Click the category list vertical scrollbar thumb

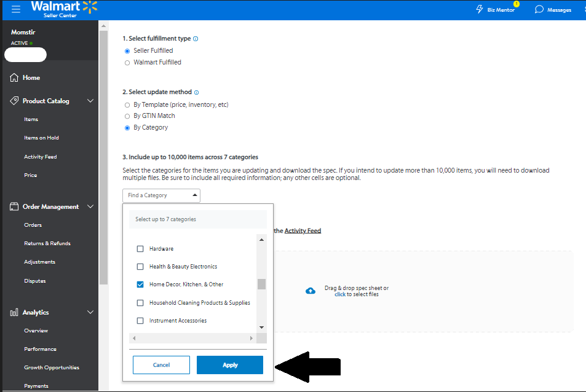261,284
